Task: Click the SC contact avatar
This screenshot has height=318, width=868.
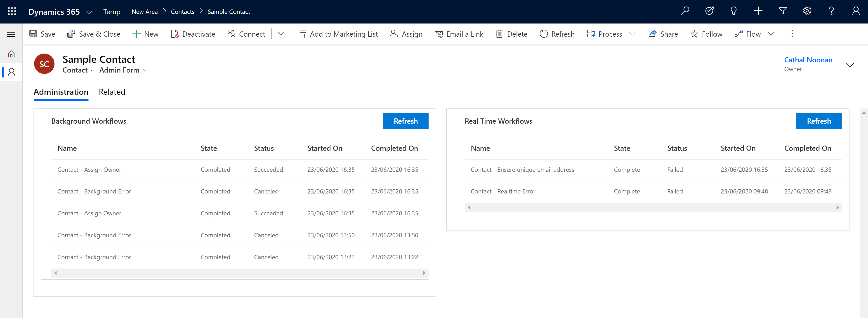Action: [44, 64]
